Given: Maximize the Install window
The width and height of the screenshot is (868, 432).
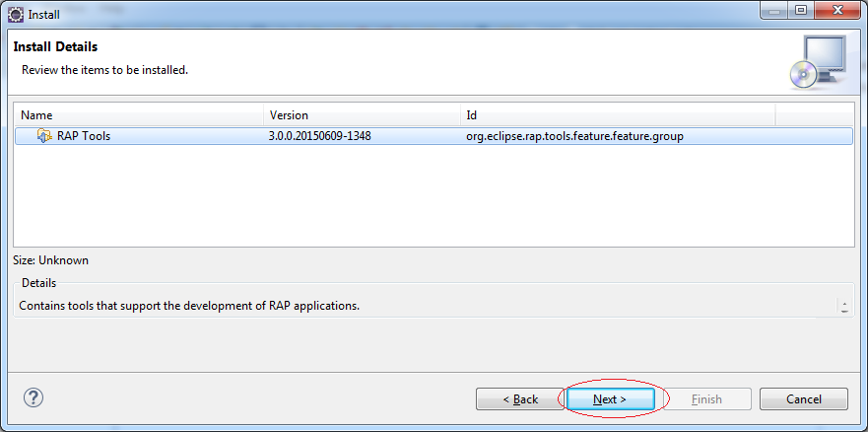Looking at the screenshot, I should (x=801, y=10).
